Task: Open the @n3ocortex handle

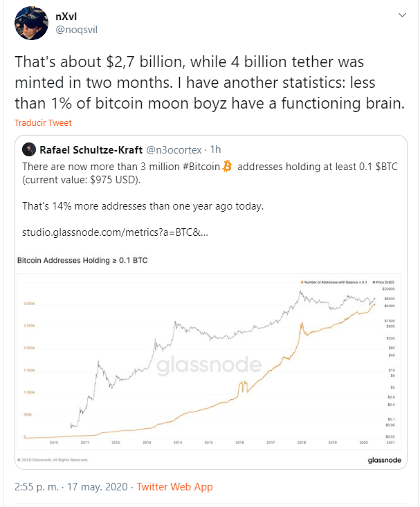Action: tap(174, 149)
